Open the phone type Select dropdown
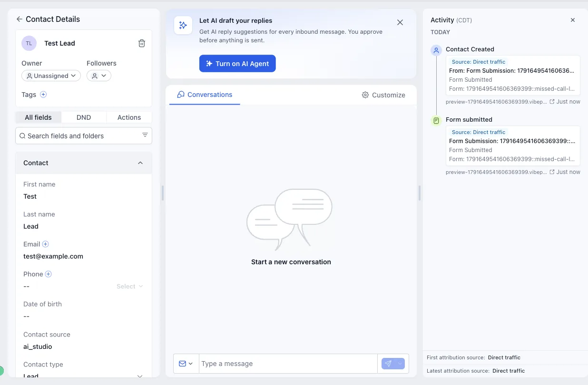 point(130,287)
